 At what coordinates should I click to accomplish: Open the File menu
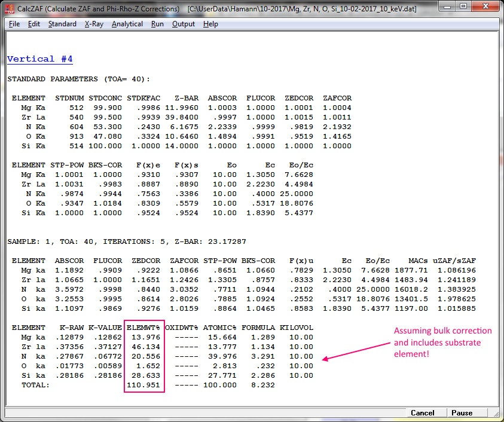[14, 24]
